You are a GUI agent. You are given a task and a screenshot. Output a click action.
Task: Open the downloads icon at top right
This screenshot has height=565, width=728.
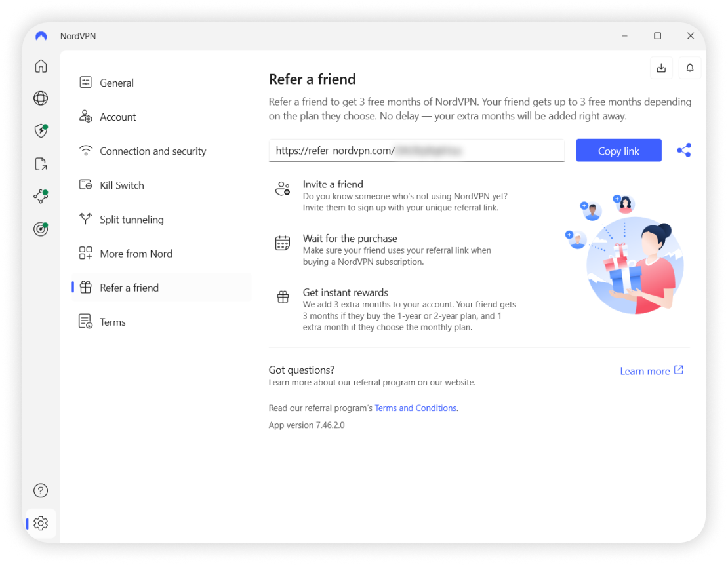coord(661,68)
